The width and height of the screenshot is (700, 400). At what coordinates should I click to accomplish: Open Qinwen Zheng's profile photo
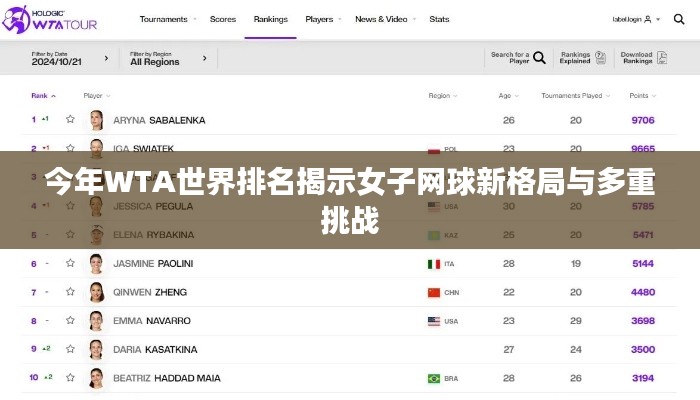96,292
